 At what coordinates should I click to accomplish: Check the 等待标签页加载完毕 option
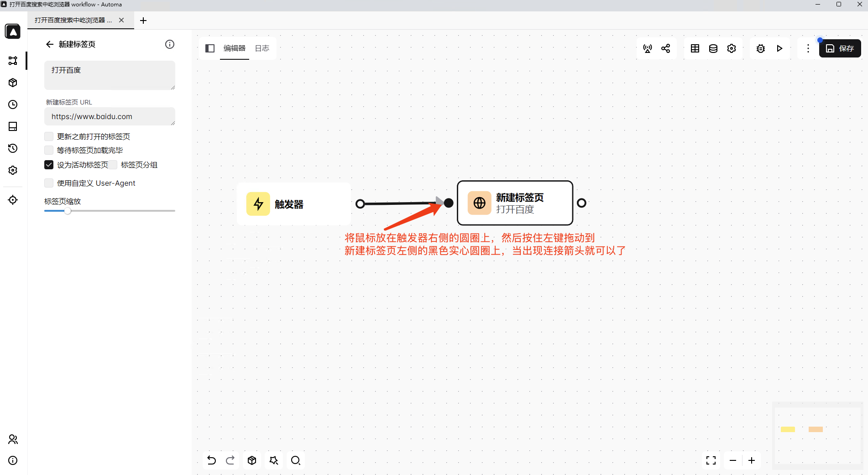coord(49,150)
